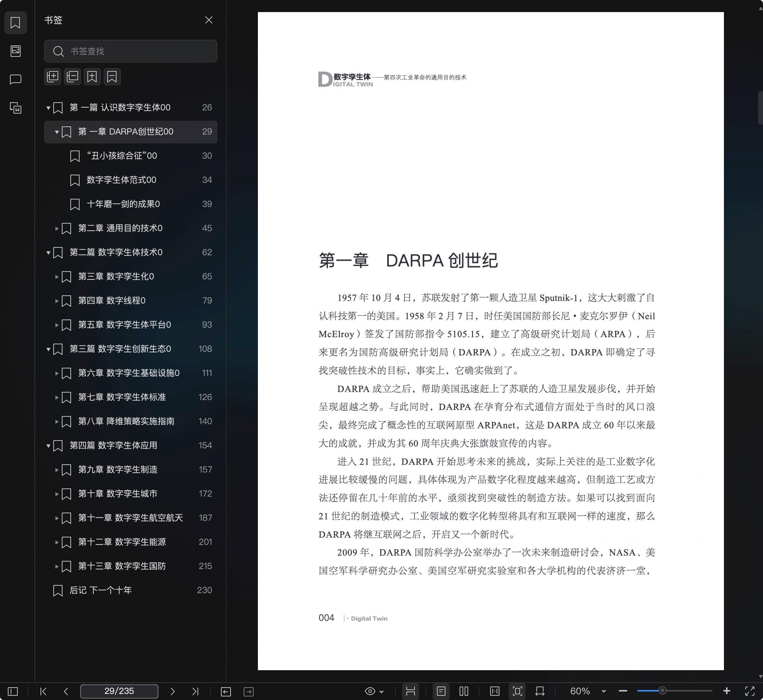Open the annotations comment panel icon
The height and width of the screenshot is (700, 763).
[16, 79]
